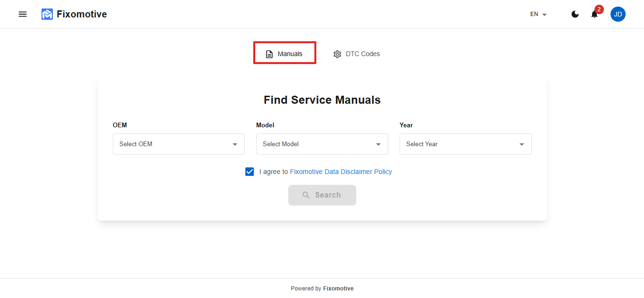Open the notifications bell

[x=594, y=15]
